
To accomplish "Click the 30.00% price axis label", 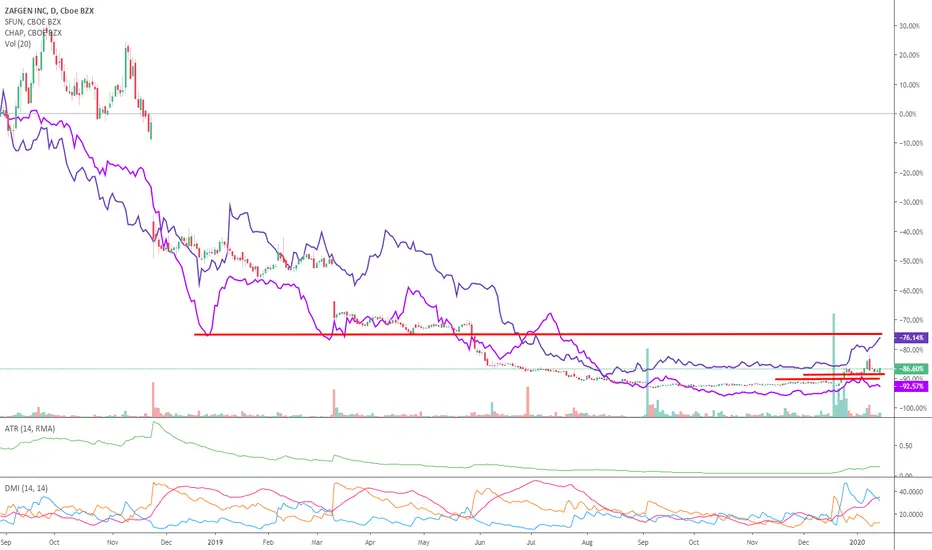I will pyautogui.click(x=911, y=26).
